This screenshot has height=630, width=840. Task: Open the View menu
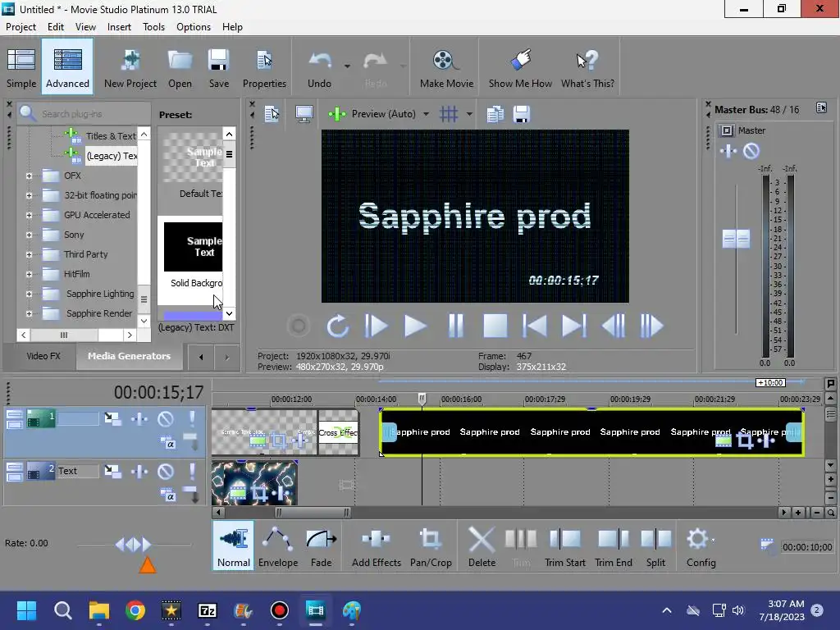pyautogui.click(x=85, y=27)
